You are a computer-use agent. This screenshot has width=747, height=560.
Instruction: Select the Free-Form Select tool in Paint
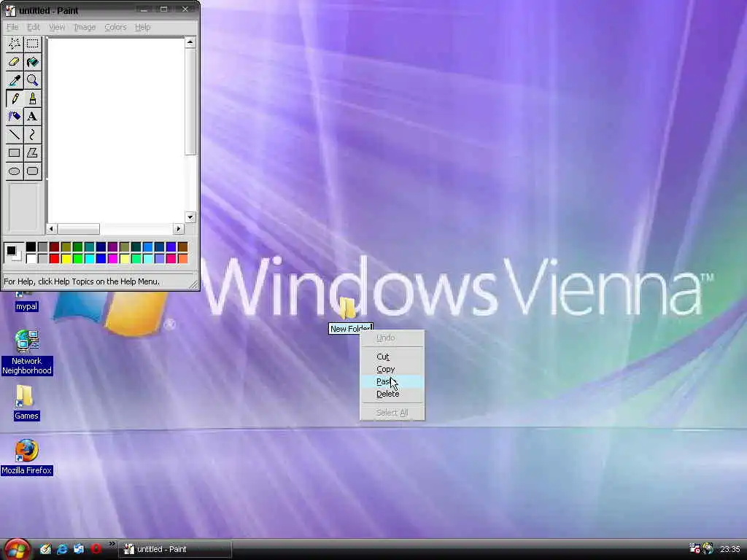15,44
